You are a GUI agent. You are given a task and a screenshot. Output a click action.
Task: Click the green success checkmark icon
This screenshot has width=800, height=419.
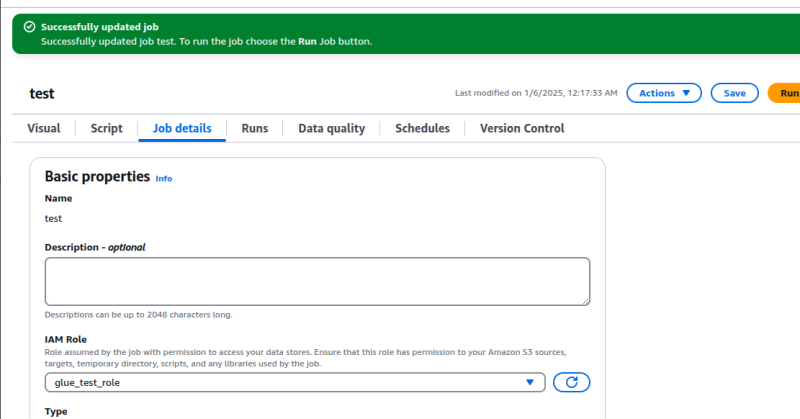[x=30, y=26]
